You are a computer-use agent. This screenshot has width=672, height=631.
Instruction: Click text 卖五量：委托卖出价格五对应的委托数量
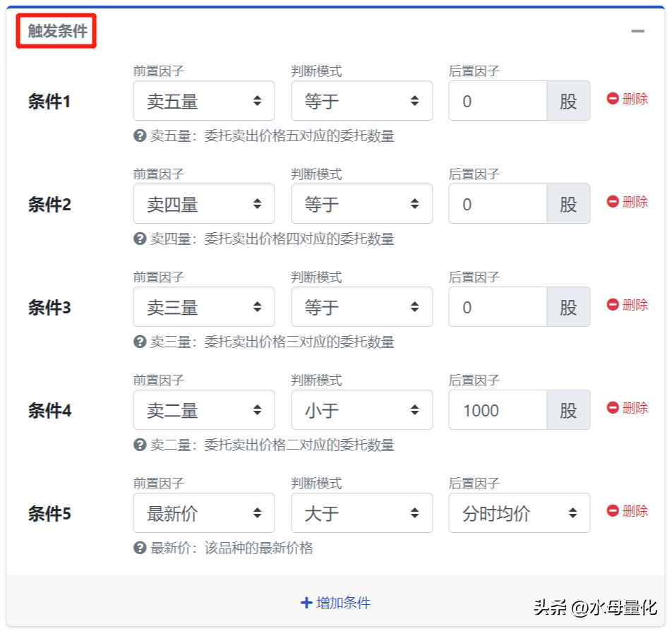[272, 136]
